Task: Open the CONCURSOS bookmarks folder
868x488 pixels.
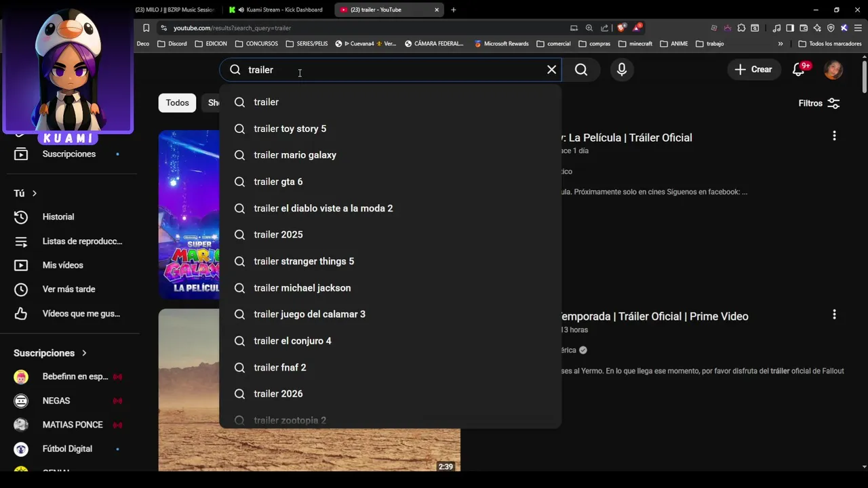Action: [x=256, y=43]
